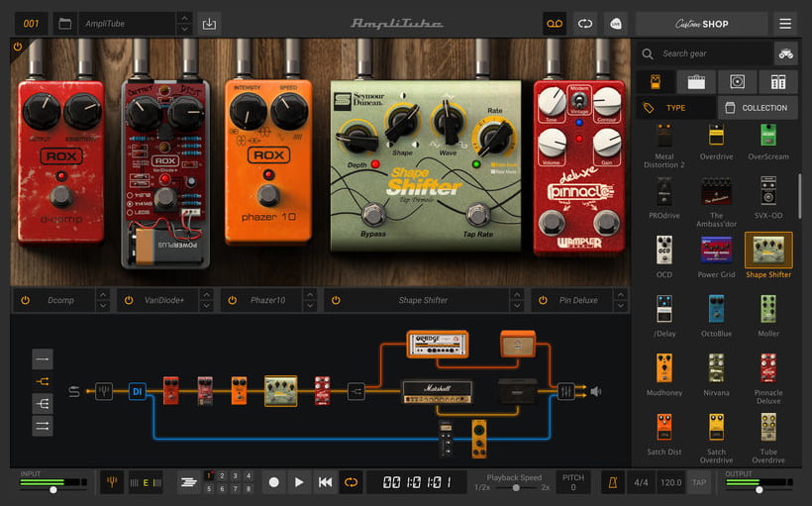Open the tape recorder icon in header
812x506 pixels.
pyautogui.click(x=555, y=24)
